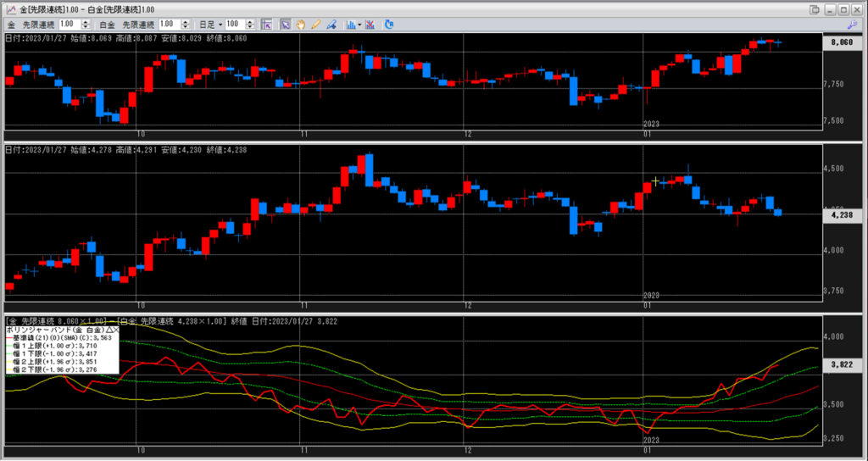The width and height of the screenshot is (868, 461).
Task: Click the platinum ratio 1.00 input field
Action: point(169,25)
